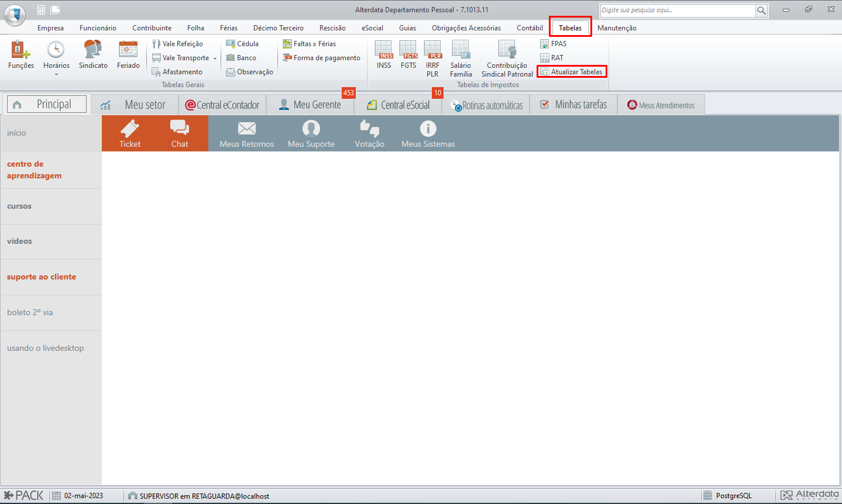Open Vale Refeição table

coord(177,44)
